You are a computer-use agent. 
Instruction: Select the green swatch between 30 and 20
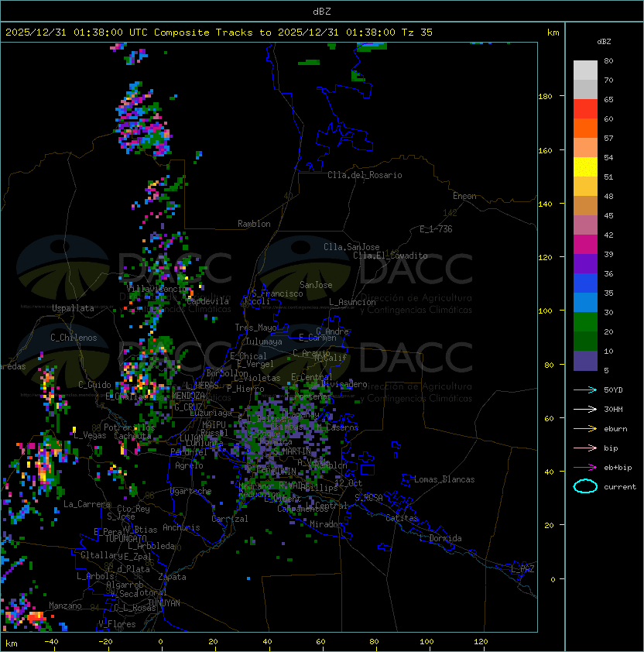tap(585, 322)
